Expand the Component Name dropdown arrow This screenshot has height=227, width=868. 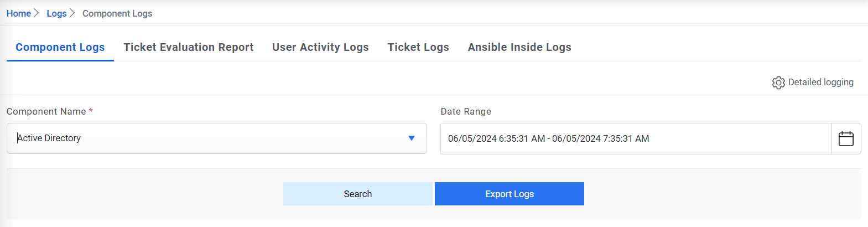[411, 138]
